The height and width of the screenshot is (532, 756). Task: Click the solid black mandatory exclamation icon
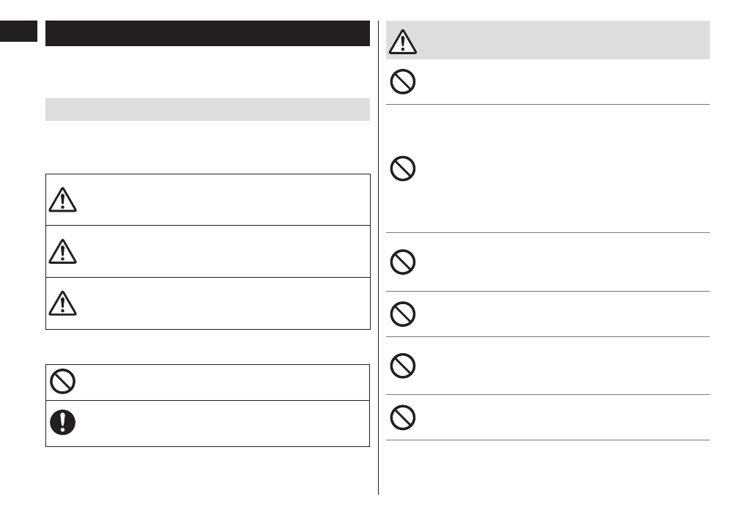coord(62,423)
